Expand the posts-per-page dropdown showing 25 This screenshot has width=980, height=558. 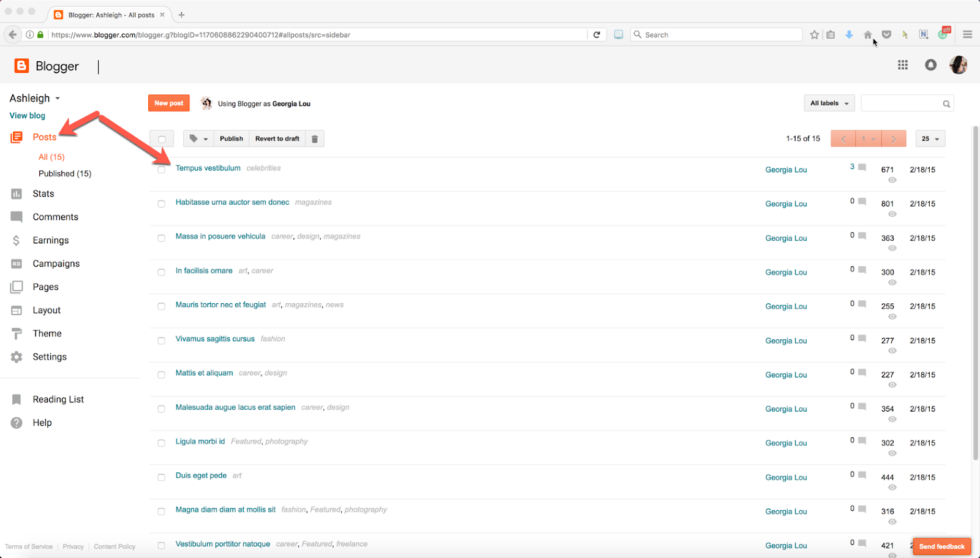coord(930,138)
